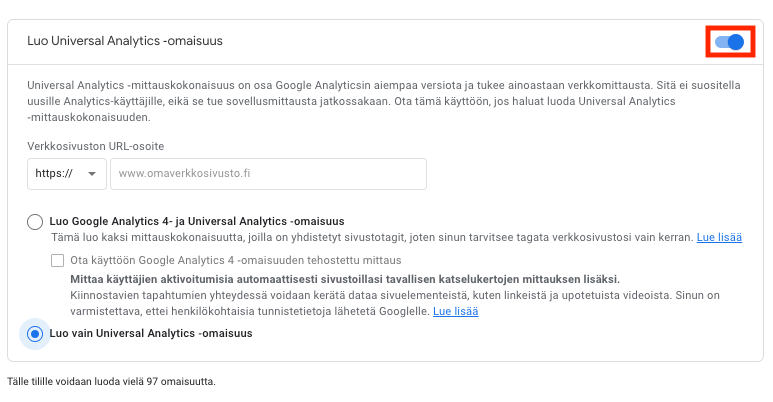773x402 pixels.
Task: Focus the website URL input field
Action: coord(268,173)
